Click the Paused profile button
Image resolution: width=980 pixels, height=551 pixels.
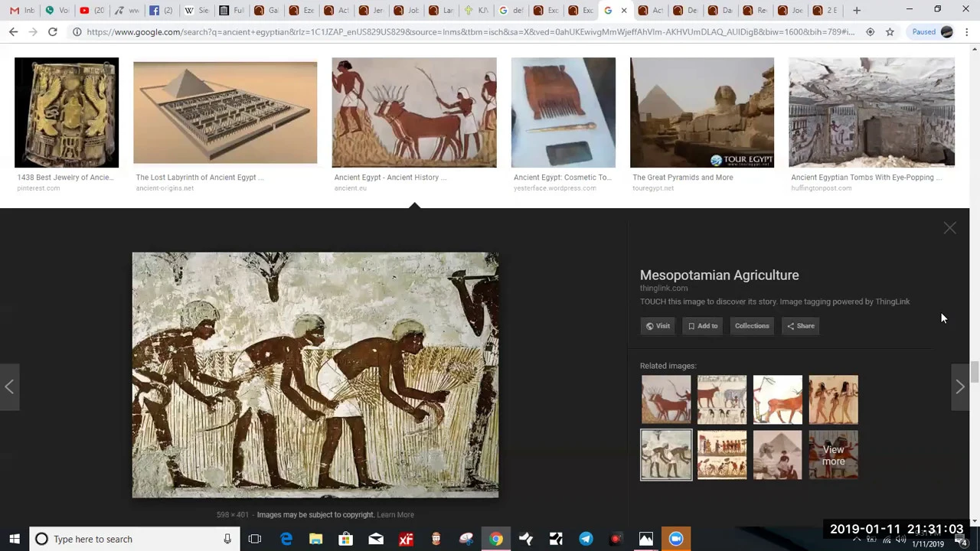(932, 32)
